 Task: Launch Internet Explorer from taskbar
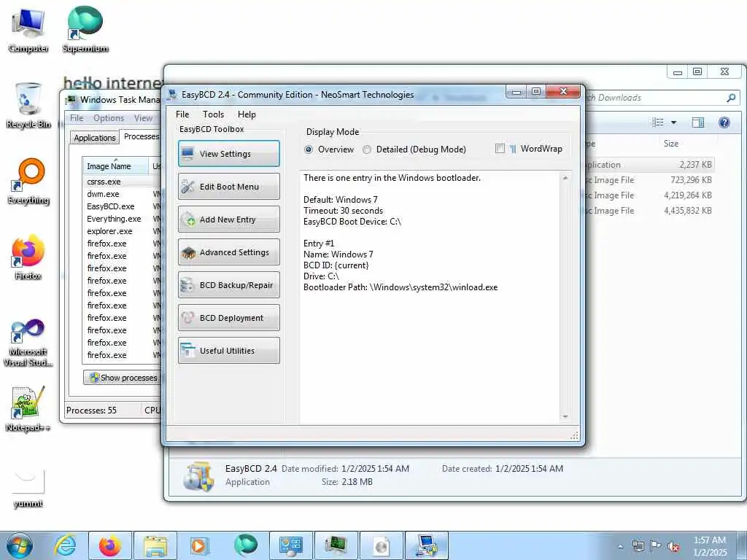coord(65,545)
